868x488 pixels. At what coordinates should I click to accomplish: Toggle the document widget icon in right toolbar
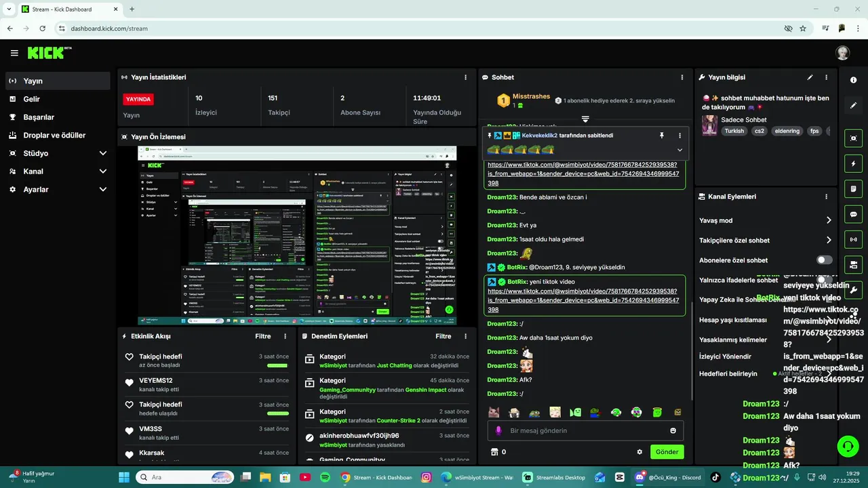click(853, 188)
